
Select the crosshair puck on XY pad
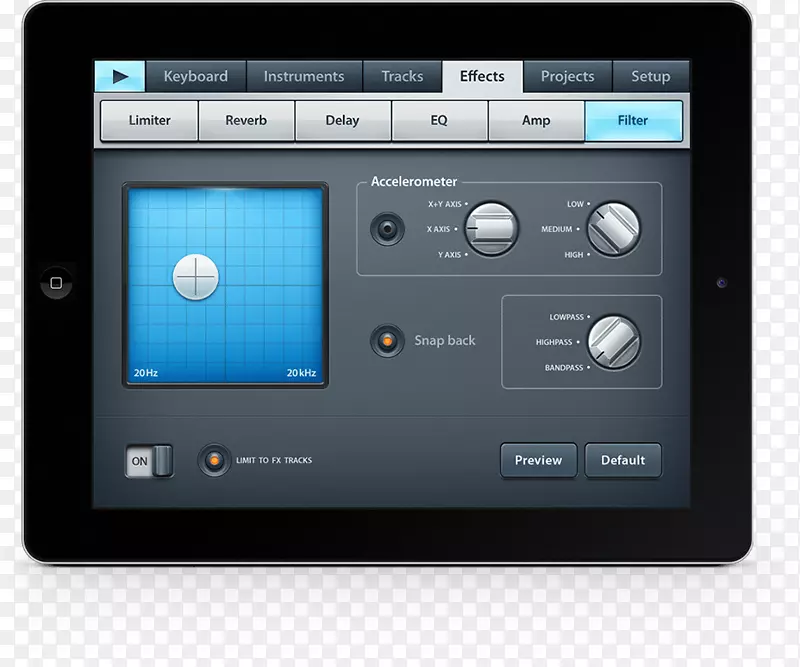pos(195,276)
